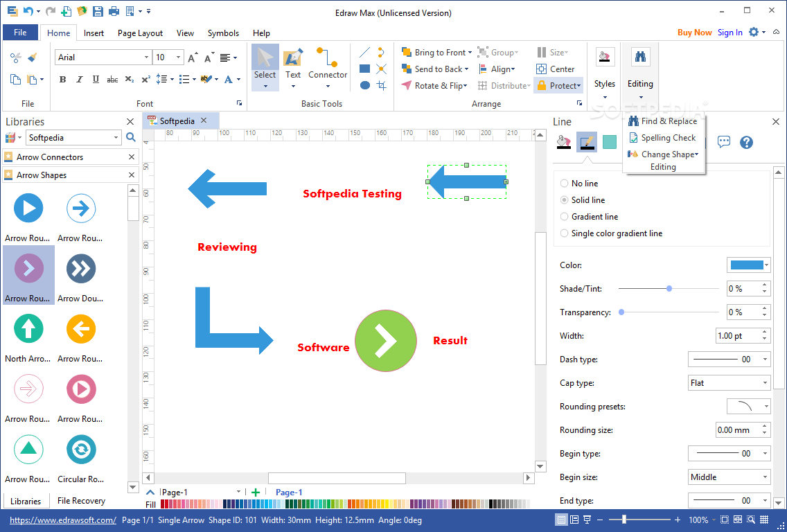The height and width of the screenshot is (532, 787).
Task: Open the comment bubble icon
Action: click(x=724, y=142)
